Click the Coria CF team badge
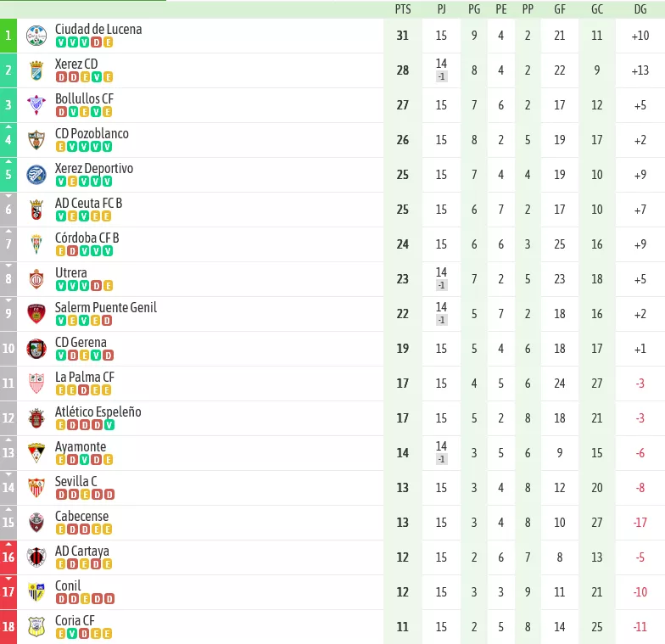The width and height of the screenshot is (665, 644). point(36,627)
